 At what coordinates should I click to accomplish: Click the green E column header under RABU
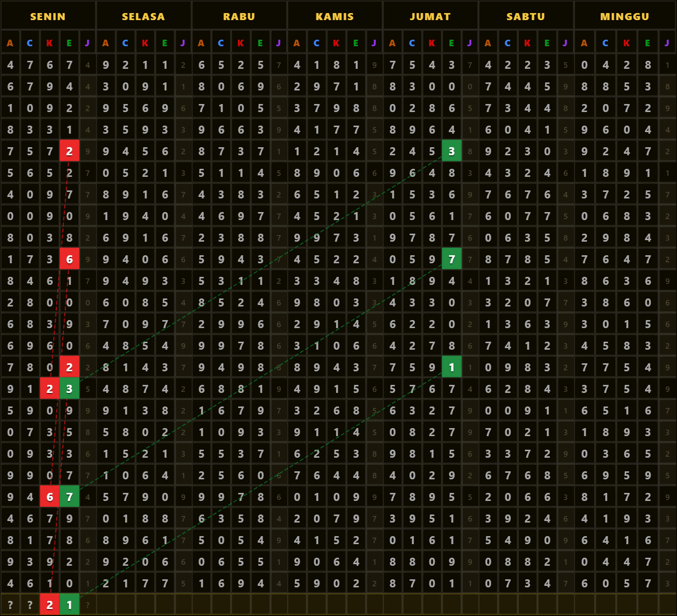click(x=260, y=43)
